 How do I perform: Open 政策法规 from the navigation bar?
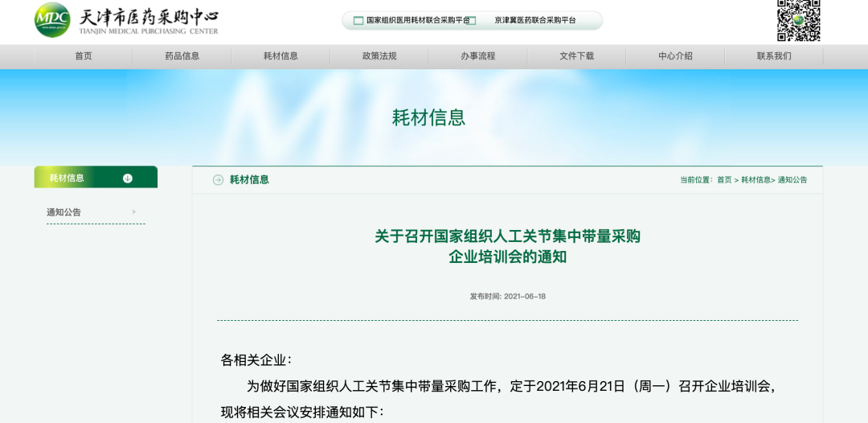click(379, 56)
